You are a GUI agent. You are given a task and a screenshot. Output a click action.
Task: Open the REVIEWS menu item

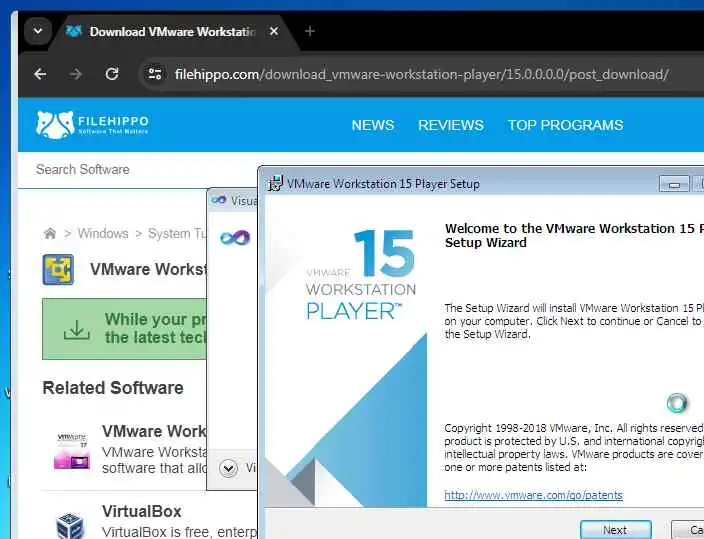(451, 125)
